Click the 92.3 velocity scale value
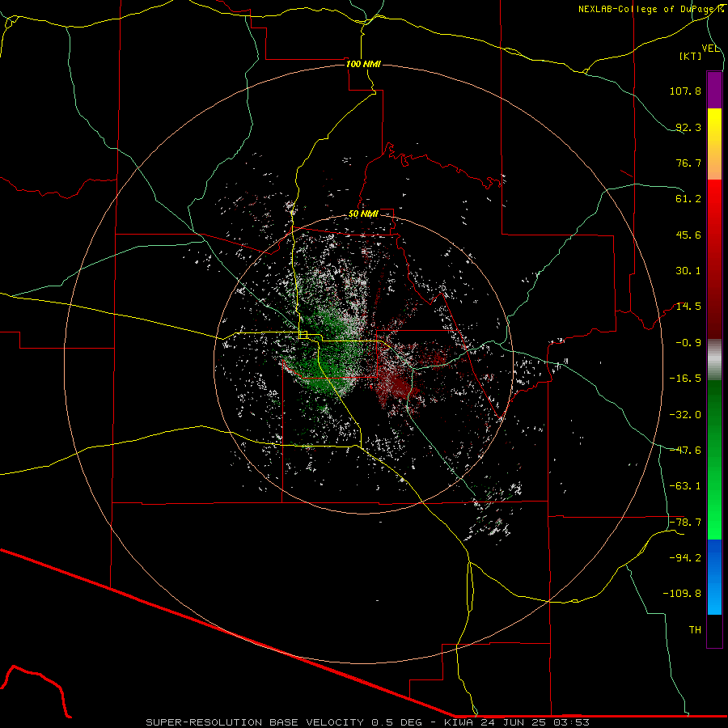728x728 pixels. pyautogui.click(x=688, y=127)
